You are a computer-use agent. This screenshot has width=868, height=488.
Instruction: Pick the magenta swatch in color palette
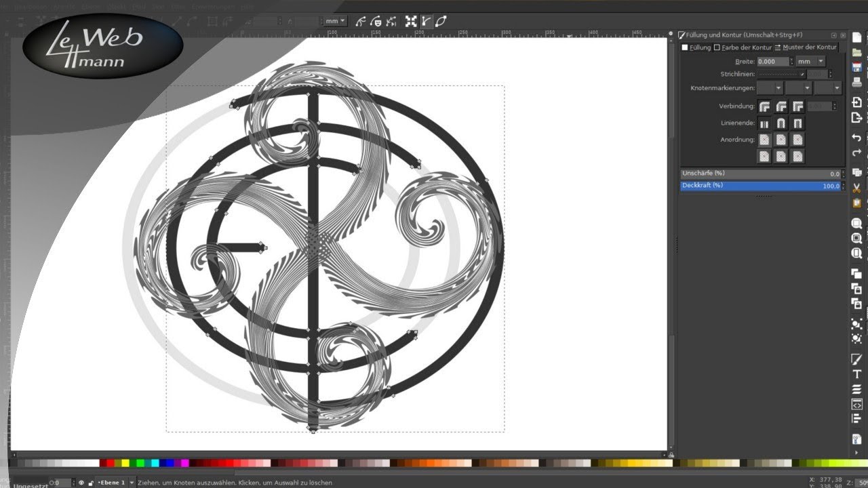[x=185, y=463]
